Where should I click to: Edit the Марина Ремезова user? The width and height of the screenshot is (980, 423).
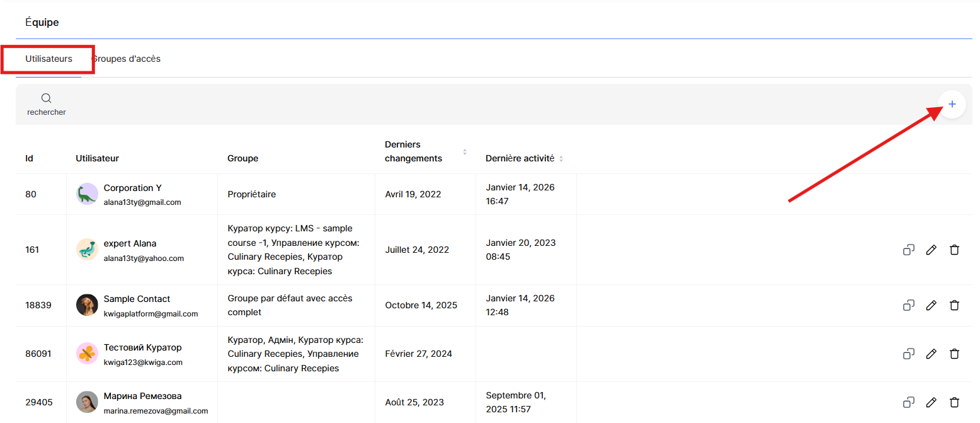[931, 402]
